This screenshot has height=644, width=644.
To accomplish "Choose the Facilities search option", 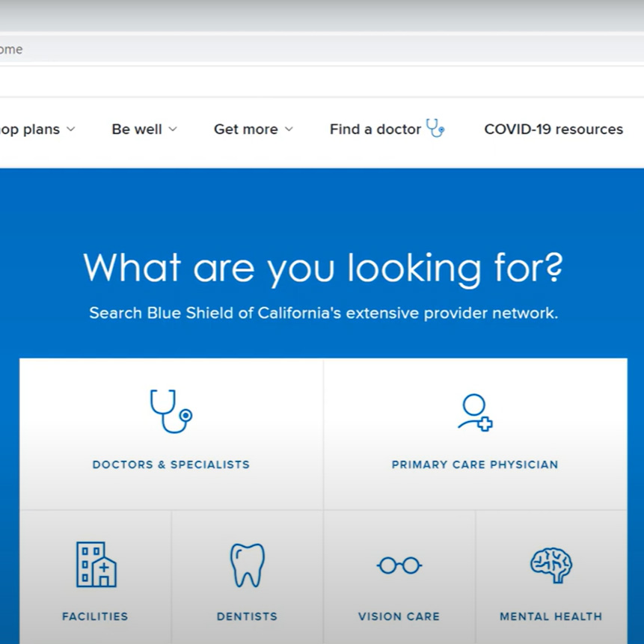I will [x=94, y=583].
